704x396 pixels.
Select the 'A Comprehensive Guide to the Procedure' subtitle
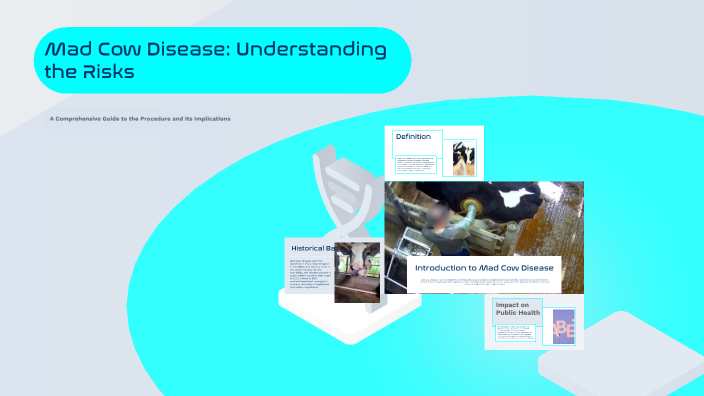[x=140, y=119]
